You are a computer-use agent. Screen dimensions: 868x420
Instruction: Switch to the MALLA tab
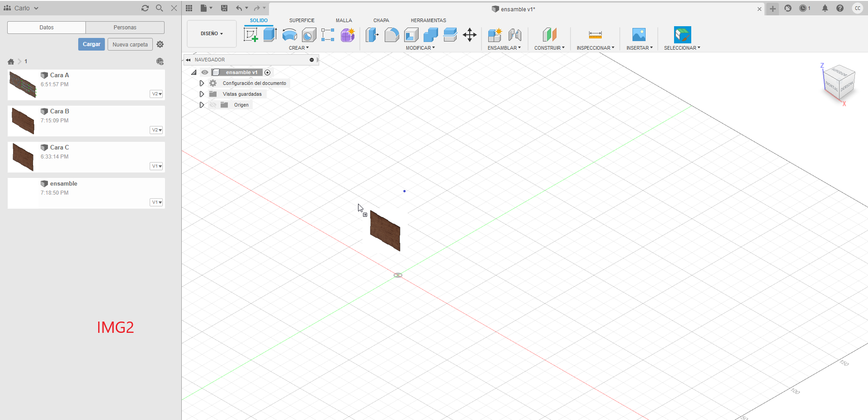pyautogui.click(x=344, y=20)
